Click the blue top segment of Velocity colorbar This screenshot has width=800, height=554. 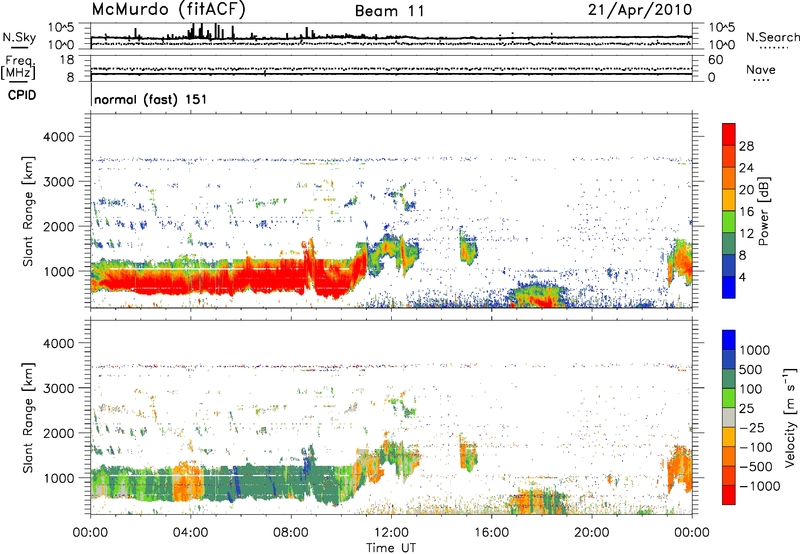coord(729,340)
